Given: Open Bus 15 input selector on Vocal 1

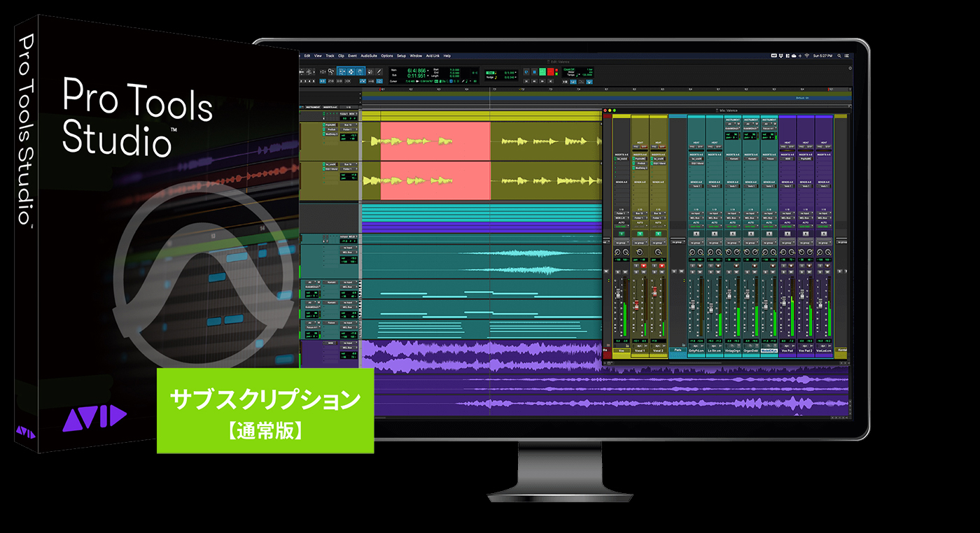Looking at the screenshot, I should (640, 213).
